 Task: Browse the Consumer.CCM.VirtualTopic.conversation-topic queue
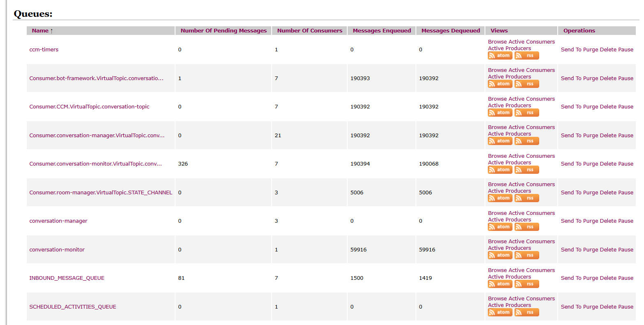(x=497, y=99)
